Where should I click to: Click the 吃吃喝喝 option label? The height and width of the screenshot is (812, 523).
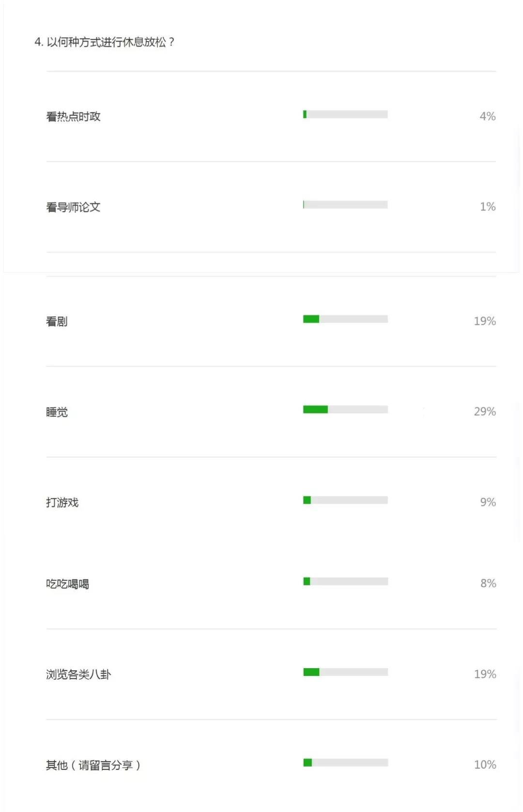(67, 584)
